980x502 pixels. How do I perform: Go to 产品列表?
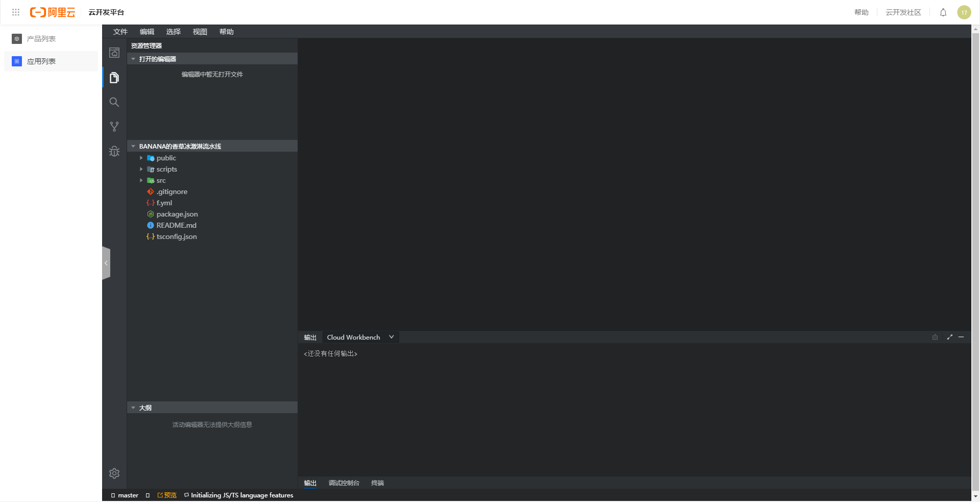[51, 39]
